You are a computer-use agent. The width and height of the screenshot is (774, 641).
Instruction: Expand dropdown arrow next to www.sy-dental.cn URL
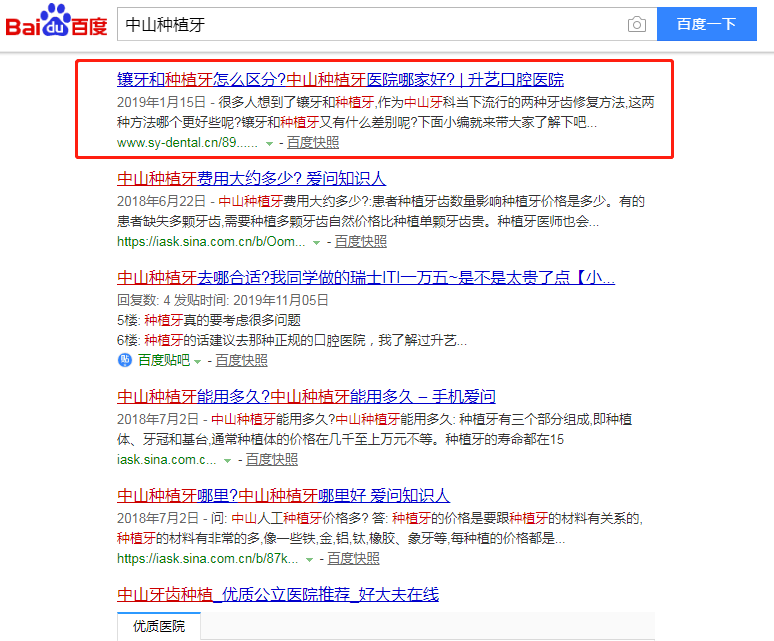pyautogui.click(x=269, y=144)
